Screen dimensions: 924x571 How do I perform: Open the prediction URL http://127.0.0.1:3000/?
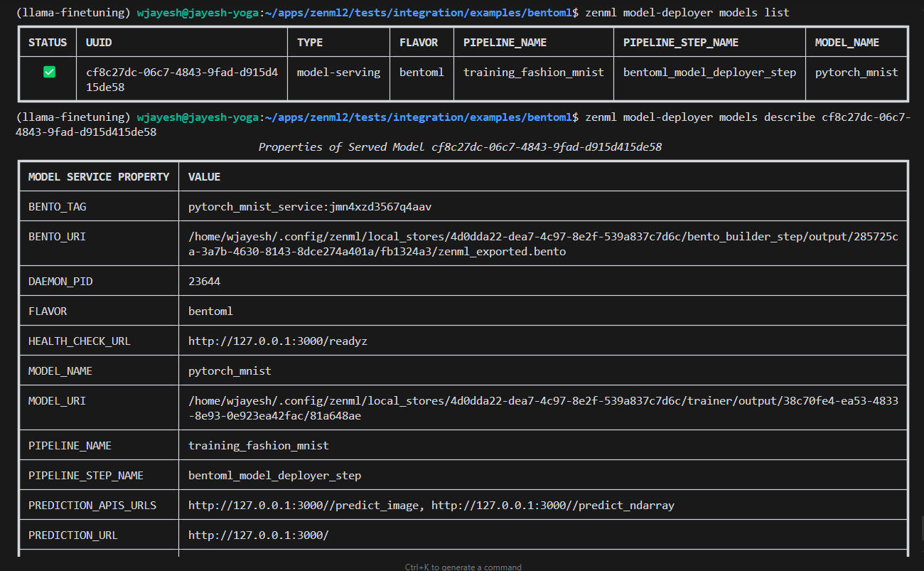pyautogui.click(x=256, y=535)
